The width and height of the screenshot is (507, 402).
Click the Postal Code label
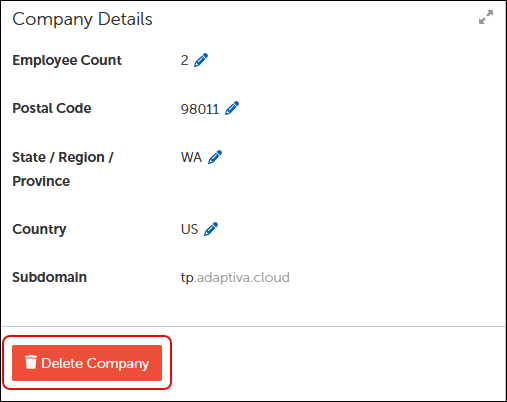point(52,108)
